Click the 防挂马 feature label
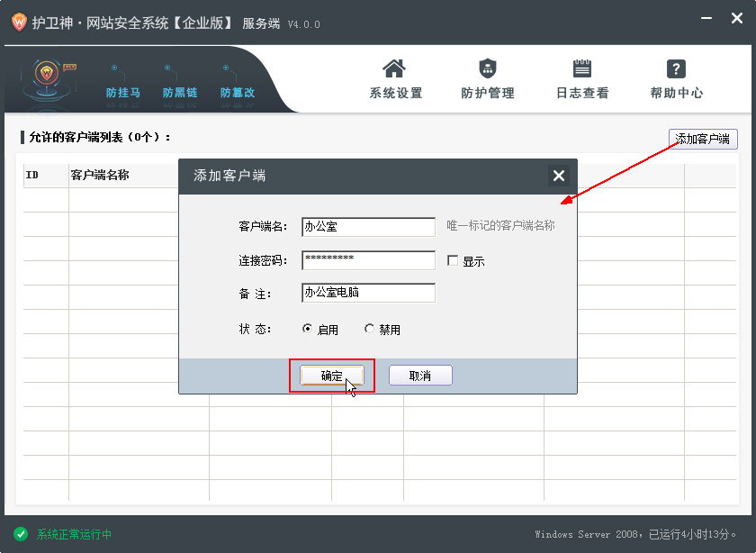 pyautogui.click(x=122, y=93)
